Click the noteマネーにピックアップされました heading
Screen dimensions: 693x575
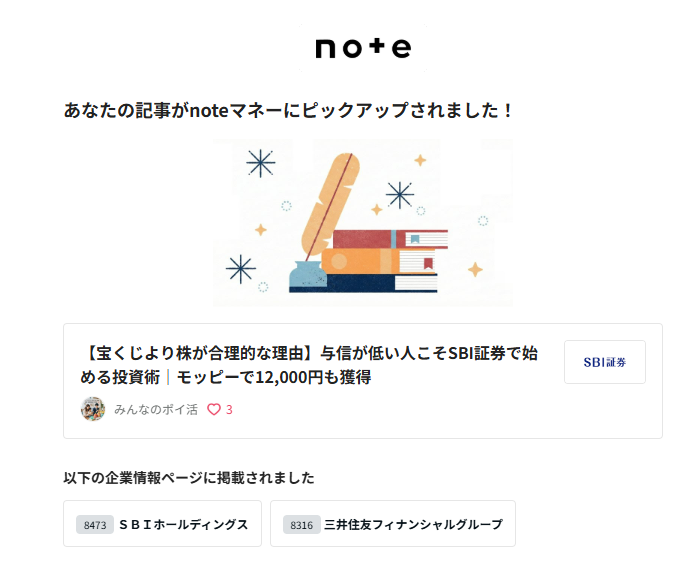288,109
